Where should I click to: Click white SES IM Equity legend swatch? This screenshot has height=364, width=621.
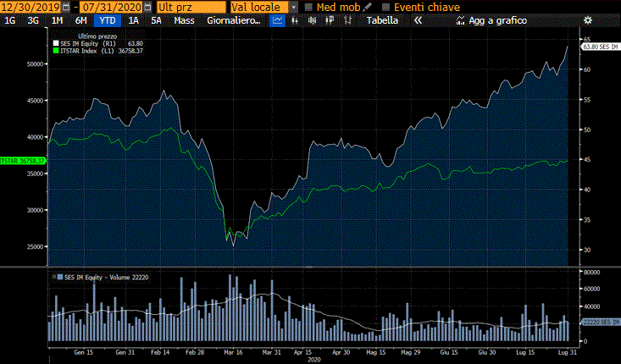tap(56, 43)
